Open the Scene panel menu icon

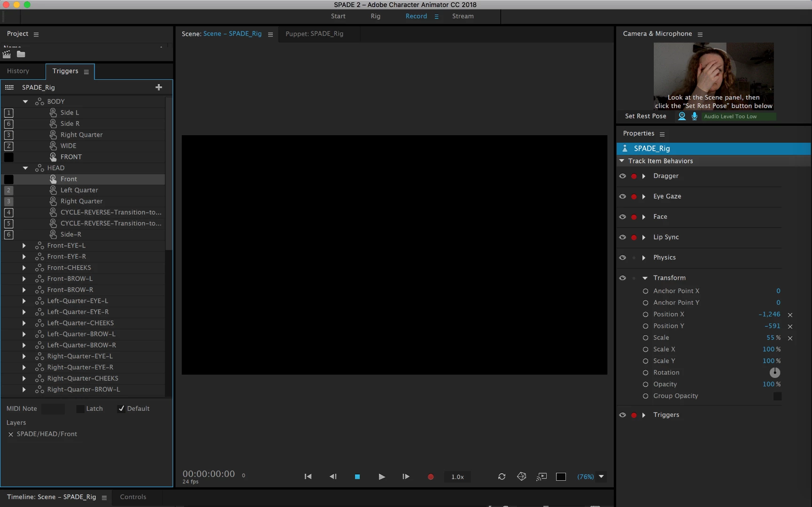point(271,34)
